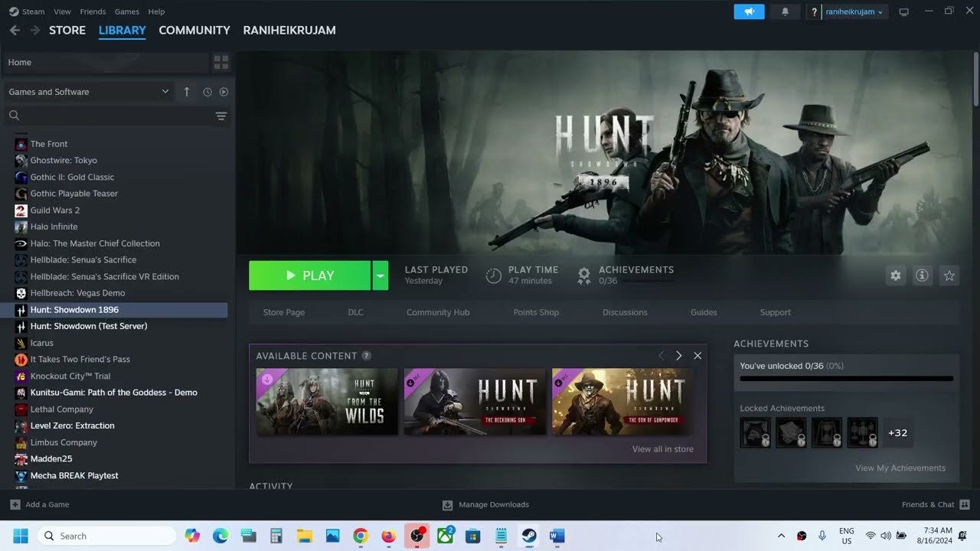The image size is (980, 551).
Task: Show next available content arrow
Action: [678, 356]
